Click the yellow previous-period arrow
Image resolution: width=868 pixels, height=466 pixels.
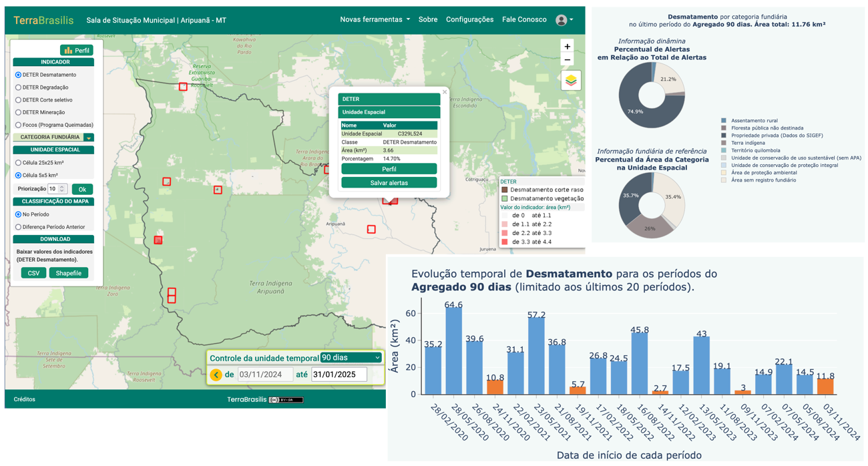tap(216, 375)
